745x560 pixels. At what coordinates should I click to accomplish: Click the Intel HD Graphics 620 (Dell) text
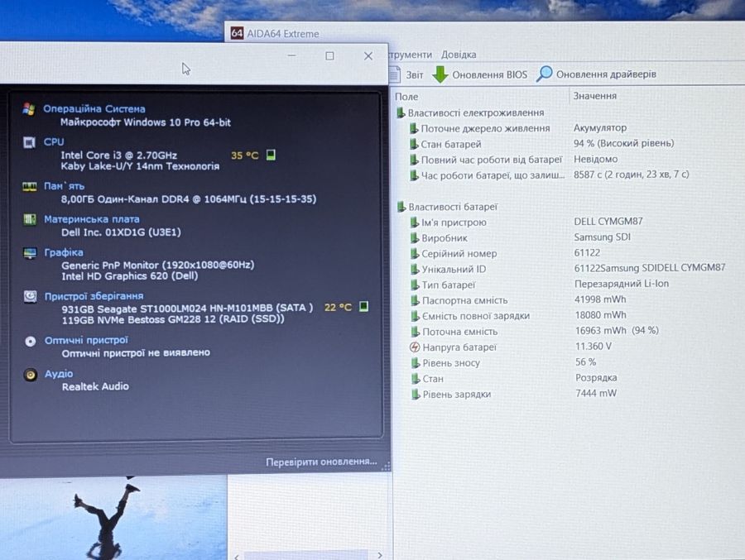pos(130,276)
